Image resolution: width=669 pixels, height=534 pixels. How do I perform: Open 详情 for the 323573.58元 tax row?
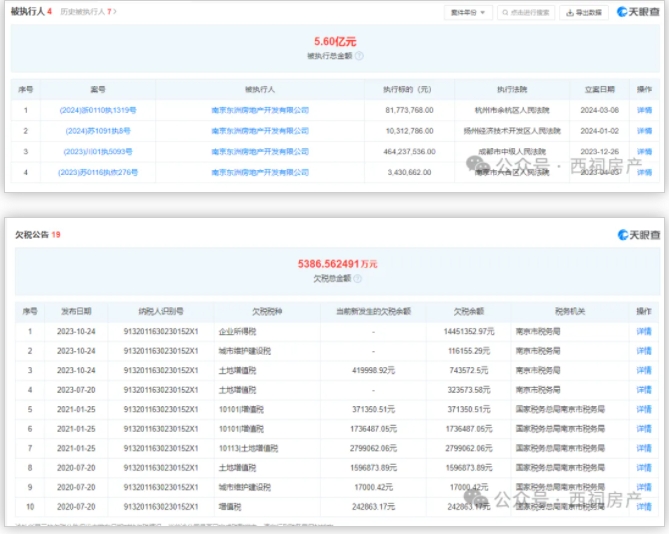click(x=644, y=390)
